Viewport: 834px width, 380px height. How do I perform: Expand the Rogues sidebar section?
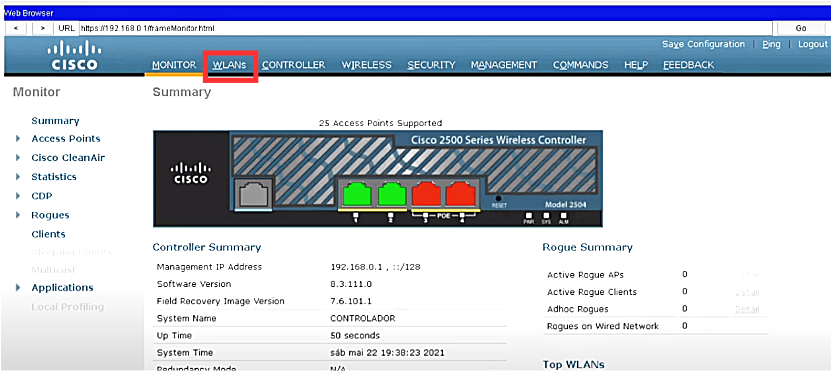[x=18, y=215]
